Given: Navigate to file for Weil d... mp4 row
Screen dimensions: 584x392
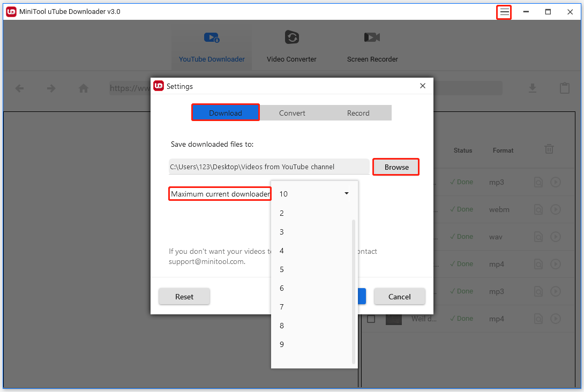Looking at the screenshot, I should click(538, 319).
